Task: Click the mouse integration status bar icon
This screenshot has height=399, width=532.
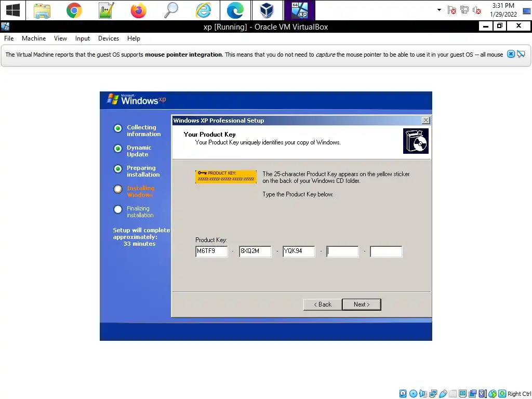Action: (493, 394)
